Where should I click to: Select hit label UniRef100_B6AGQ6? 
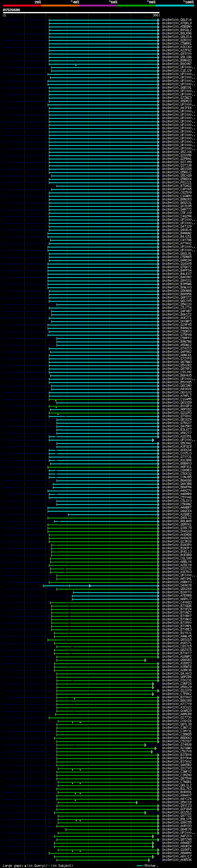tap(177, 481)
